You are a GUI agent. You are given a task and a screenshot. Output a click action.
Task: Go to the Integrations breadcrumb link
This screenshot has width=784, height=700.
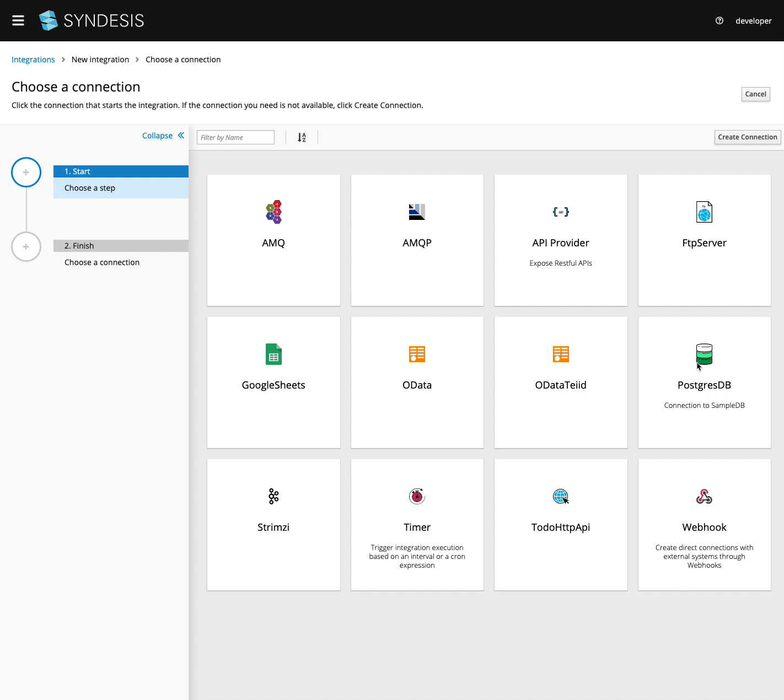pos(33,60)
